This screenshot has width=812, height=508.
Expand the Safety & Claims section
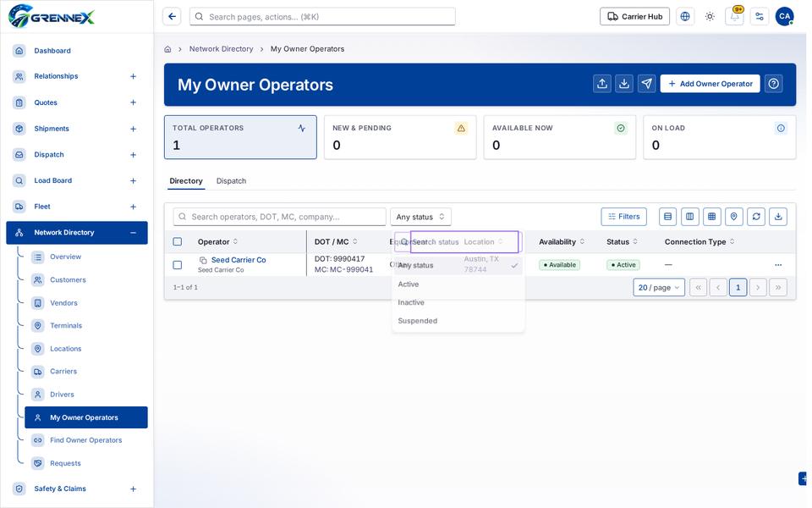(x=133, y=489)
